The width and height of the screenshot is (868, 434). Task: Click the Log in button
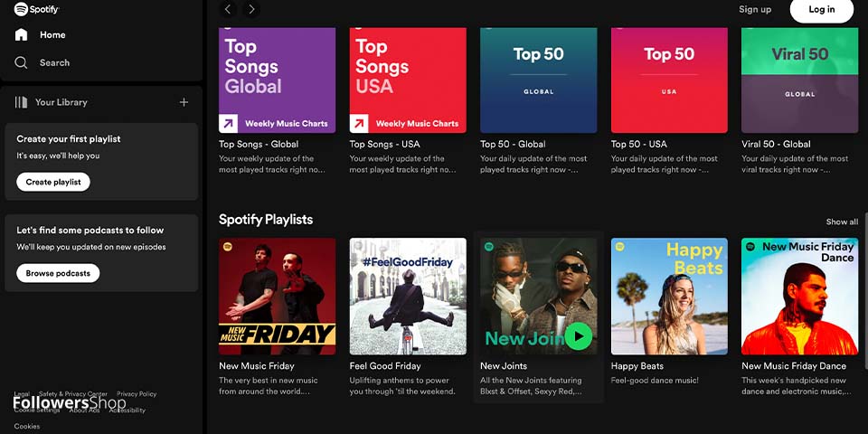pos(822,9)
